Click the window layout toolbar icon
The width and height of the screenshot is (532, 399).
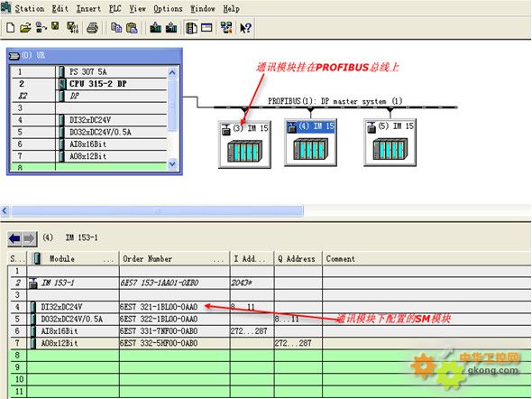[206, 27]
